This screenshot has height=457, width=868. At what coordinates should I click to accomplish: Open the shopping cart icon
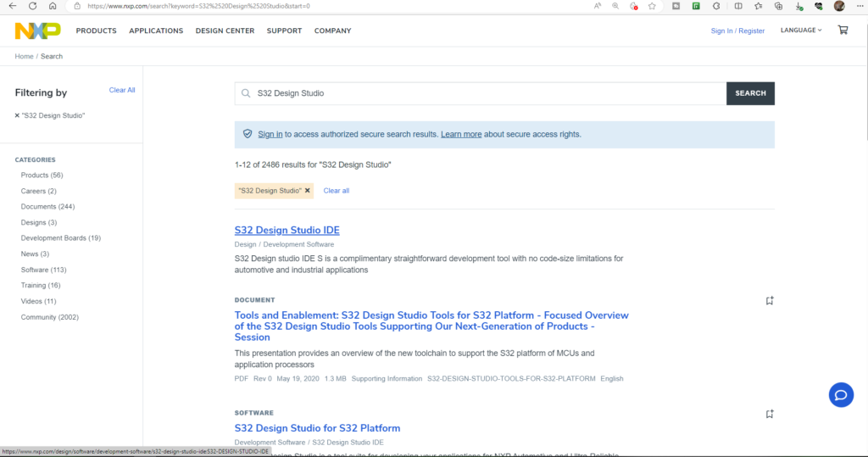(843, 31)
